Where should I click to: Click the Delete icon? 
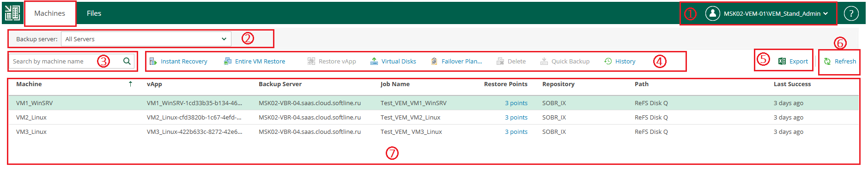(500, 61)
